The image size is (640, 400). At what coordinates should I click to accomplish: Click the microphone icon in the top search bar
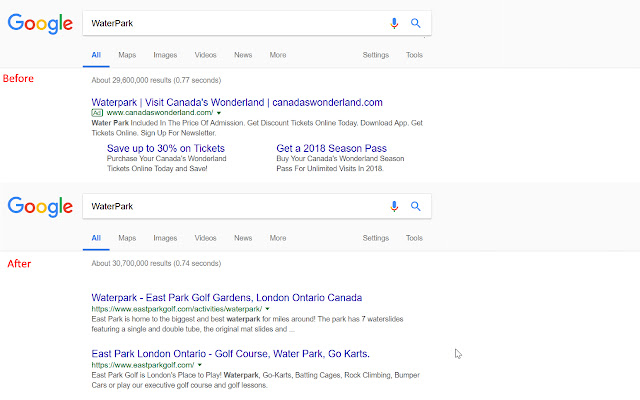394,23
